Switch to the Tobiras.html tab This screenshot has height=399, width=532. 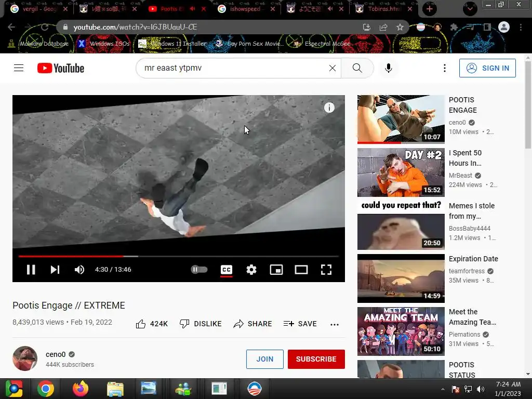pos(383,9)
